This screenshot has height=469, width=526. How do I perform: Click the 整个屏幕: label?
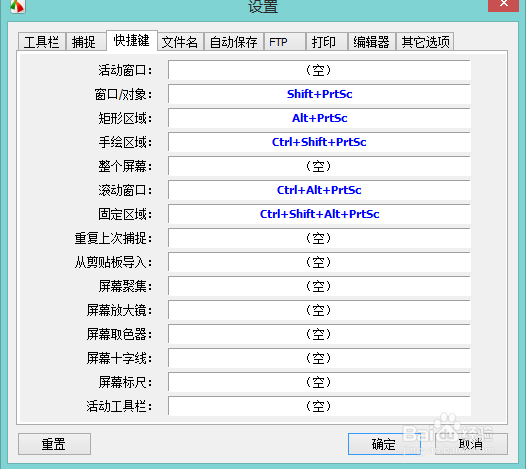coord(125,166)
